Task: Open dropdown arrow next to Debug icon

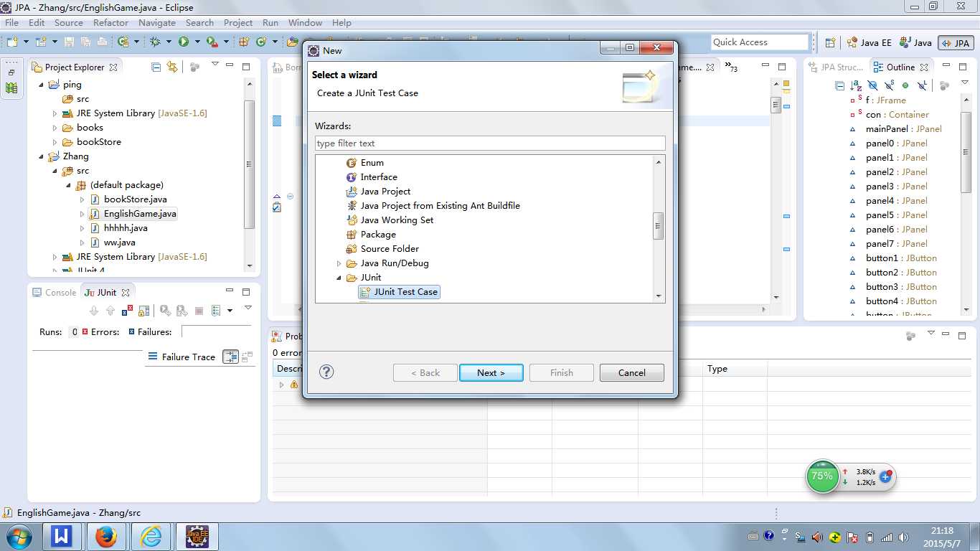Action: pyautogui.click(x=169, y=42)
